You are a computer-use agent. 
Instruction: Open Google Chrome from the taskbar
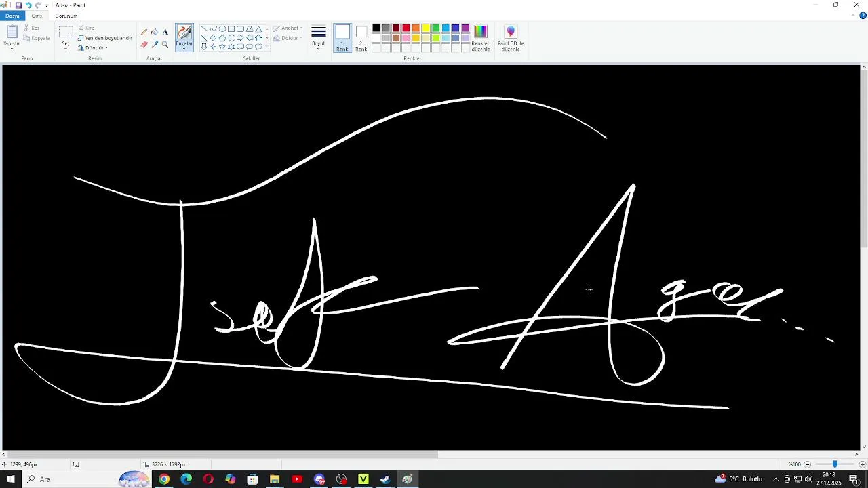coord(164,479)
